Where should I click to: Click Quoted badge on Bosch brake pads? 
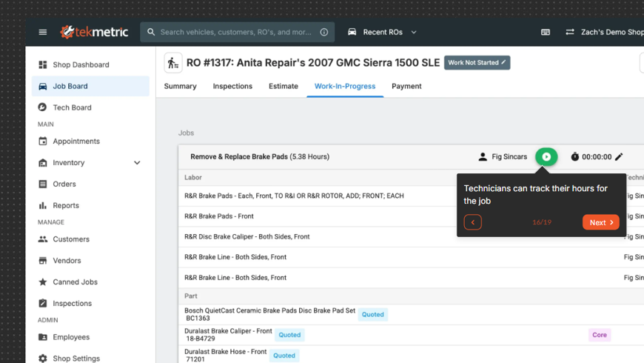point(373,314)
